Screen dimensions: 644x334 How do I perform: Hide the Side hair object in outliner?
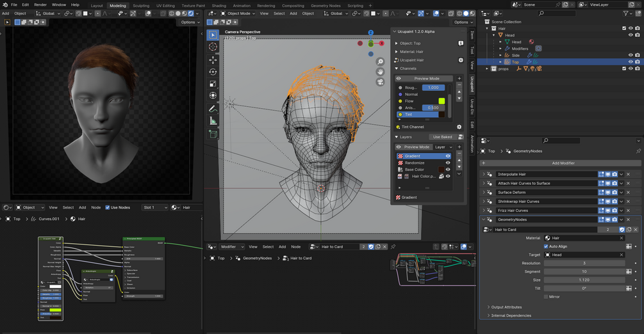(630, 55)
